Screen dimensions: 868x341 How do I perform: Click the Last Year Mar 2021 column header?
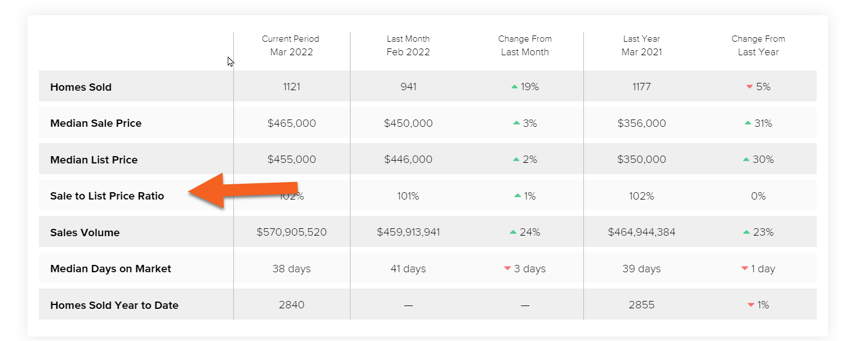641,46
